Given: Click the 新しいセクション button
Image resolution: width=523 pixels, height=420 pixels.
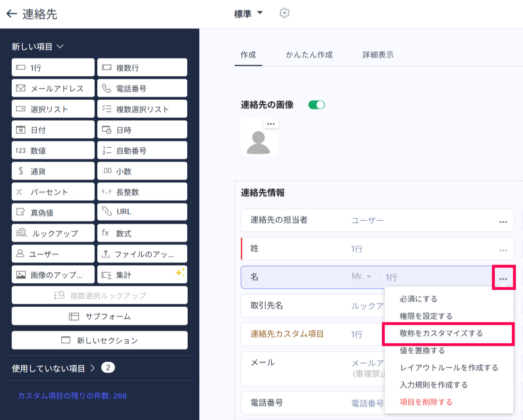Looking at the screenshot, I should coord(100,340).
